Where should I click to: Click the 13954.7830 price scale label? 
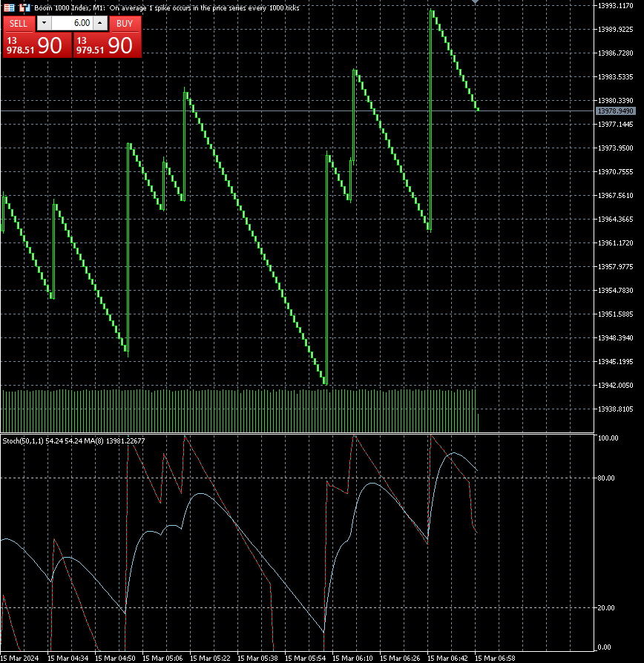[x=615, y=290]
